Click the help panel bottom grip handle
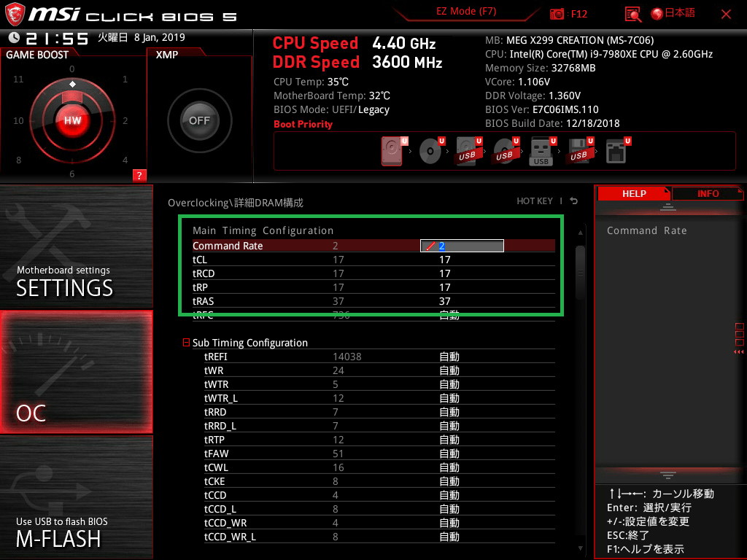This screenshot has height=560, width=747. [668, 475]
